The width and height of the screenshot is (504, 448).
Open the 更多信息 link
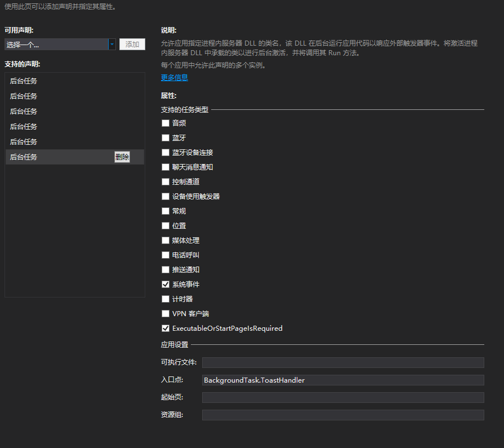click(x=174, y=78)
